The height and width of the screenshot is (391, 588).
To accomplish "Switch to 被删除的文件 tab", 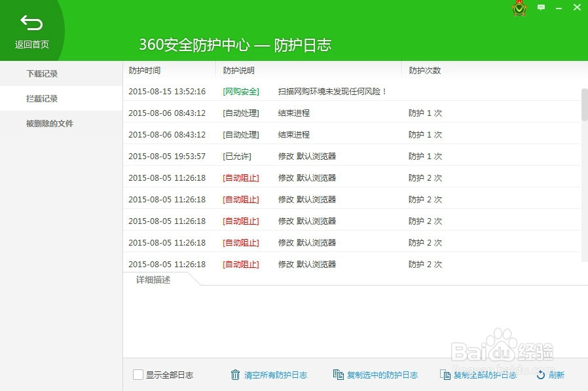I will click(61, 123).
